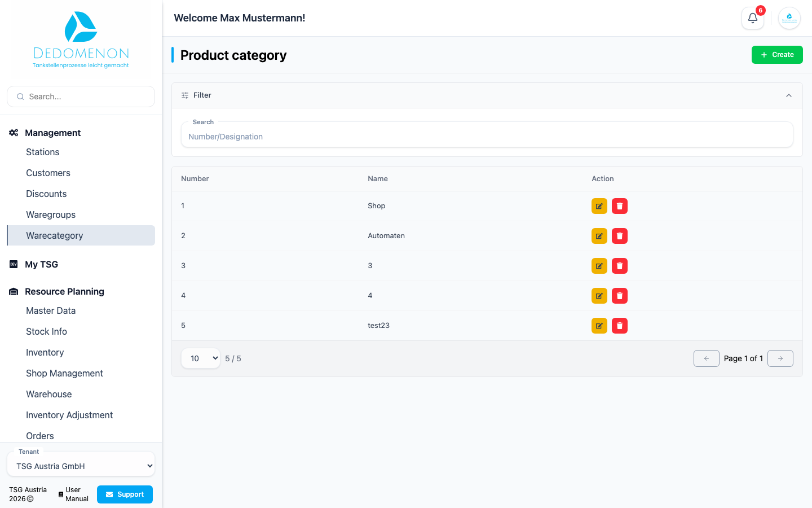The image size is (812, 508).
Task: Click the Automaten name cell
Action: [386, 236]
